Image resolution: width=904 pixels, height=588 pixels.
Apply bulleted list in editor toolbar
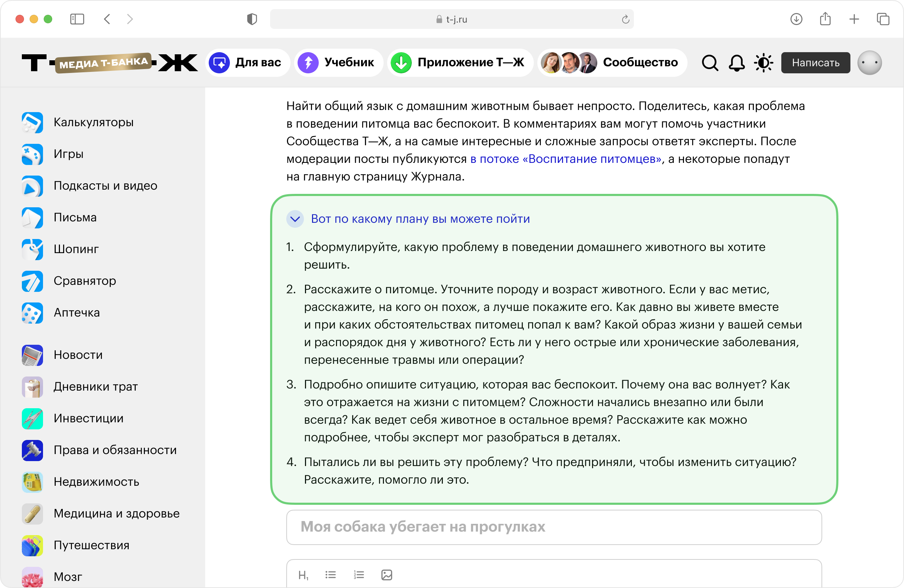click(330, 575)
